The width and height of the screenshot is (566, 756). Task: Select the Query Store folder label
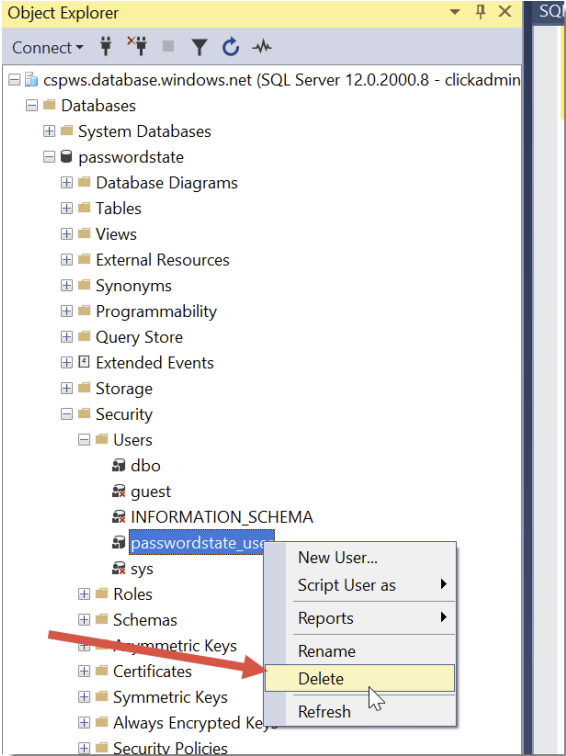click(x=139, y=337)
